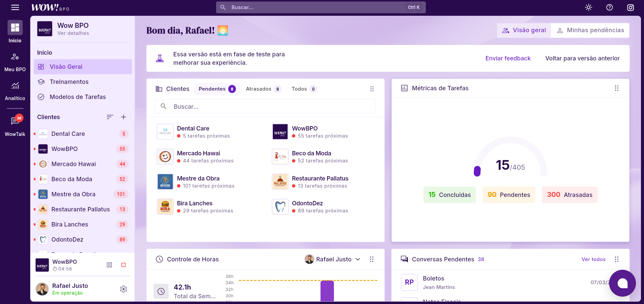Pause the WowBPO timer
Image resolution: width=644 pixels, height=304 pixels.
(x=109, y=265)
